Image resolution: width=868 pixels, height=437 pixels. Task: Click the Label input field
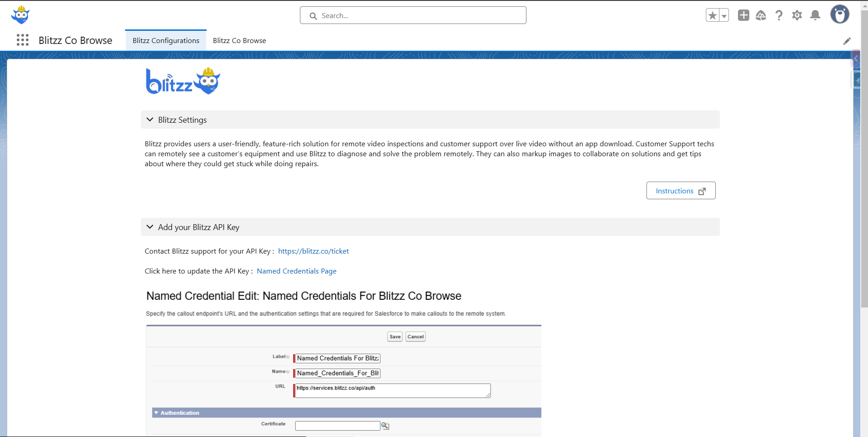point(338,358)
